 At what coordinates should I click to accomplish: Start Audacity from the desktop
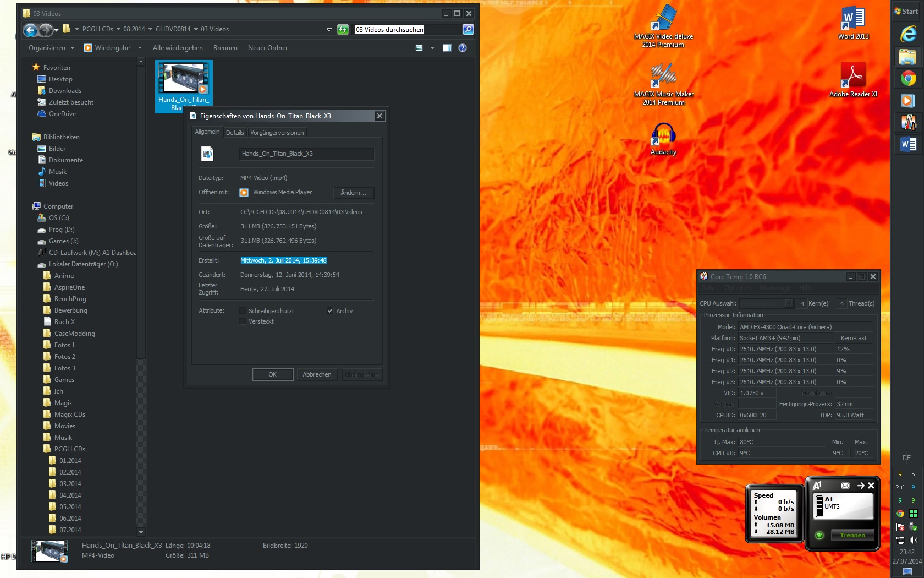(663, 140)
